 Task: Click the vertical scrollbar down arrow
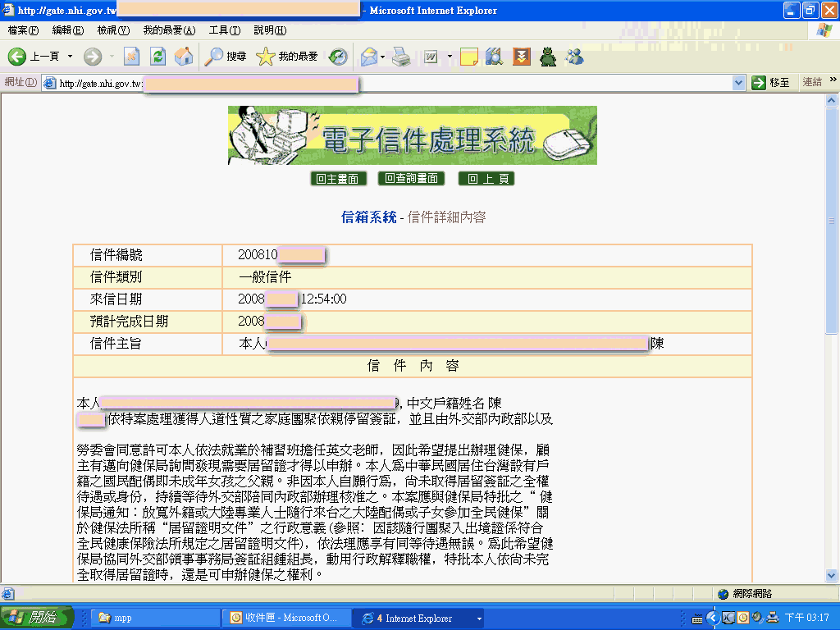point(832,575)
